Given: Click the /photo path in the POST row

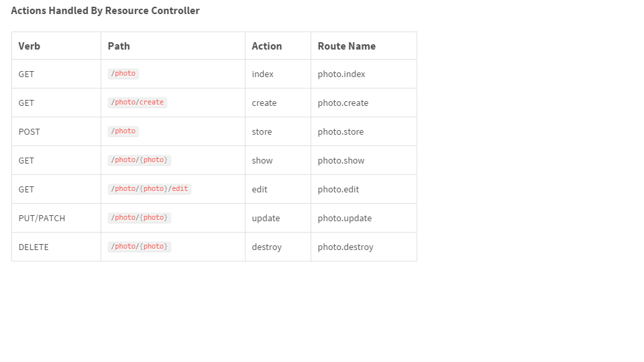Looking at the screenshot, I should click(123, 131).
